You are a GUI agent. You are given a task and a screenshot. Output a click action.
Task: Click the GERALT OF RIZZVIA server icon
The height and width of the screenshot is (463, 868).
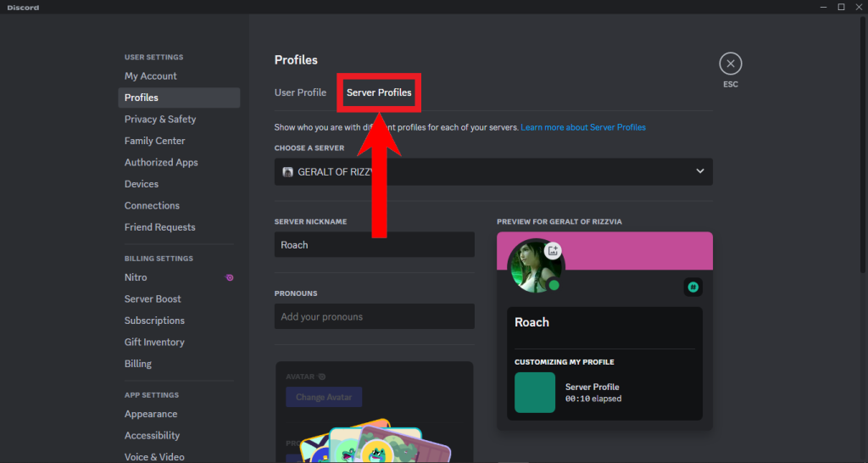[287, 171]
